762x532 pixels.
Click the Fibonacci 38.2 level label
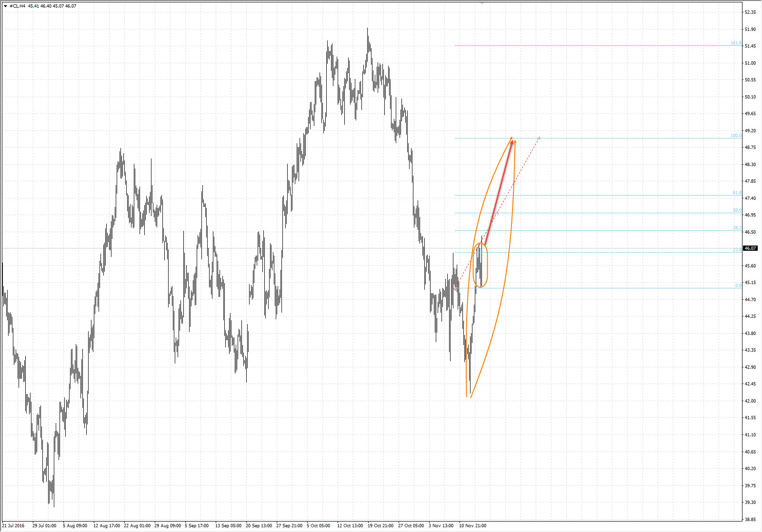(737, 228)
